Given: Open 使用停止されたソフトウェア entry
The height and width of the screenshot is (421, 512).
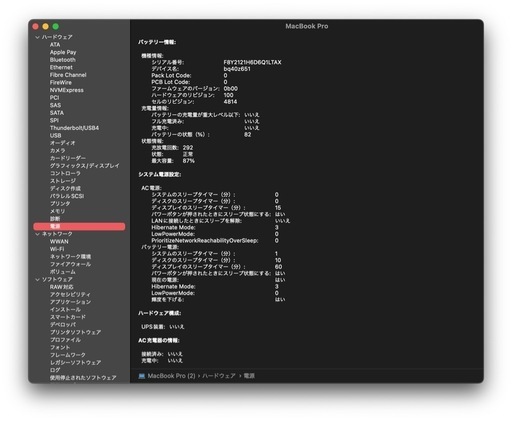Looking at the screenshot, I should click(83, 378).
